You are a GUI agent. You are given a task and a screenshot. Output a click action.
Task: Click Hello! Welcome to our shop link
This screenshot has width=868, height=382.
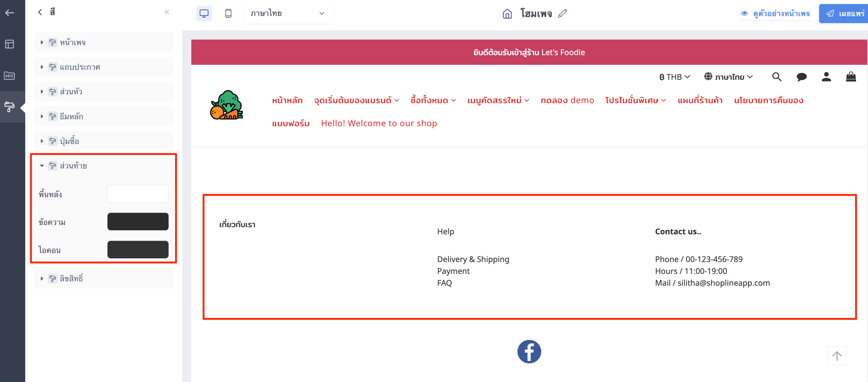(x=379, y=123)
